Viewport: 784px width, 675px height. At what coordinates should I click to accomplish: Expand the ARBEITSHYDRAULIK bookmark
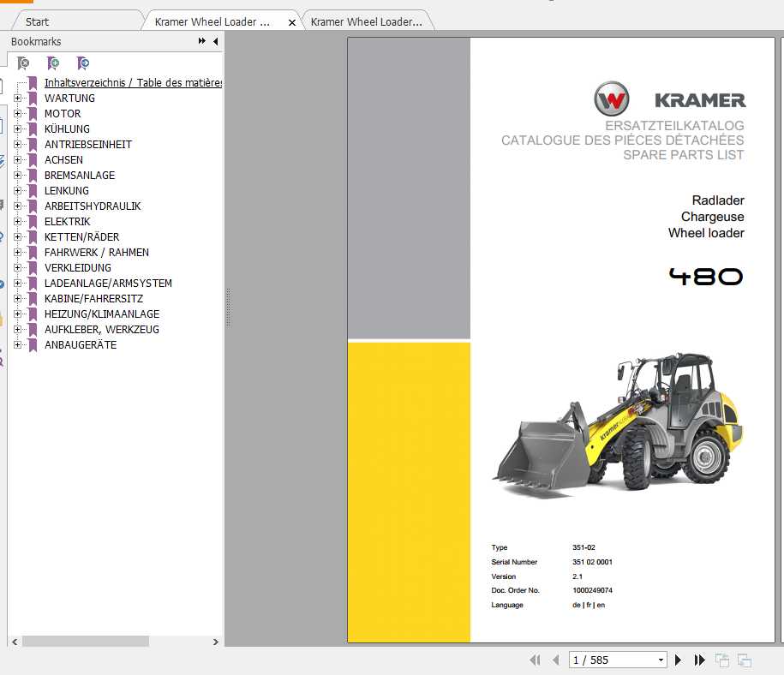pyautogui.click(x=17, y=206)
